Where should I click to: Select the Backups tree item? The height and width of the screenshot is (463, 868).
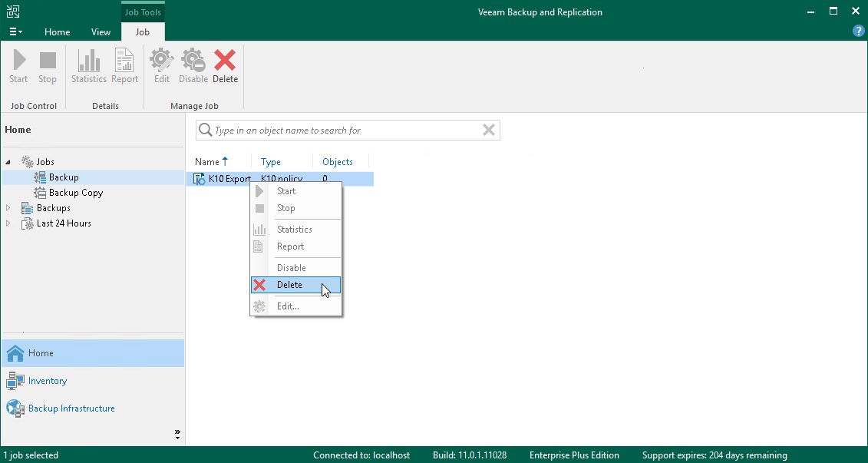point(54,207)
